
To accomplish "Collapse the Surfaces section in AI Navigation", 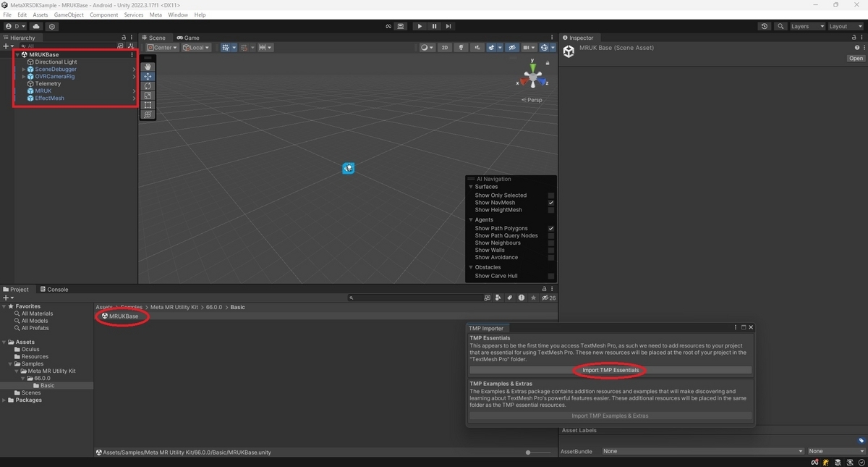I will (x=471, y=187).
